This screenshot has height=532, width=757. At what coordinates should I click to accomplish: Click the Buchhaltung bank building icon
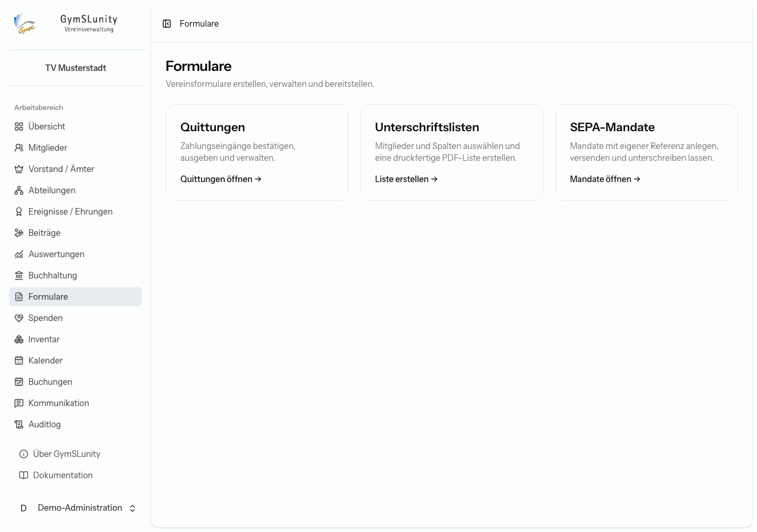tap(19, 275)
